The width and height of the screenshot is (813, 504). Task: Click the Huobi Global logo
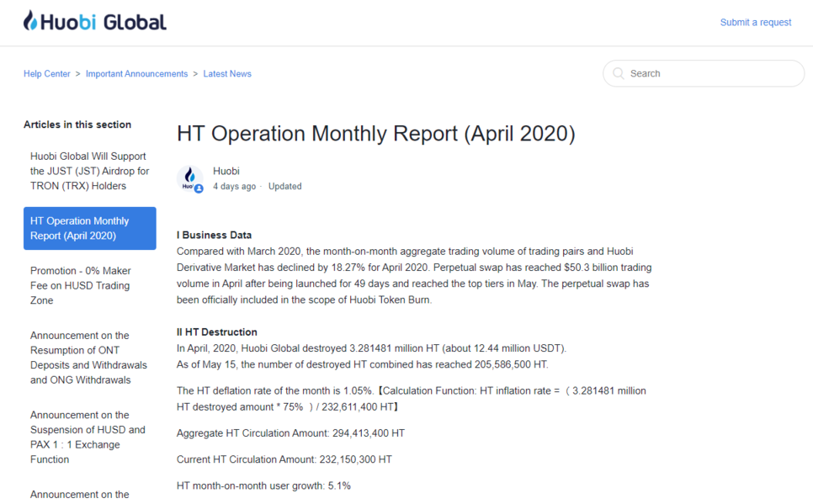(95, 21)
